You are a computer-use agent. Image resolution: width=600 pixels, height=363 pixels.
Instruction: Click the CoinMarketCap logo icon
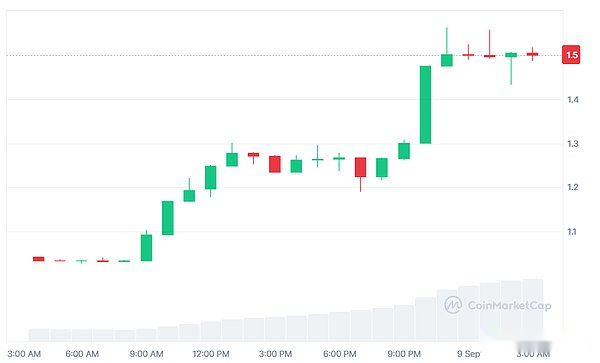pyautogui.click(x=453, y=305)
